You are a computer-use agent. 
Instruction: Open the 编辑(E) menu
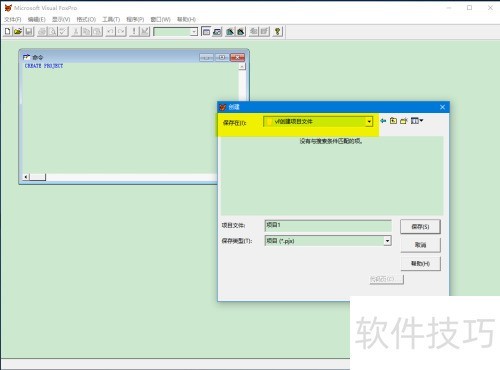tap(37, 19)
